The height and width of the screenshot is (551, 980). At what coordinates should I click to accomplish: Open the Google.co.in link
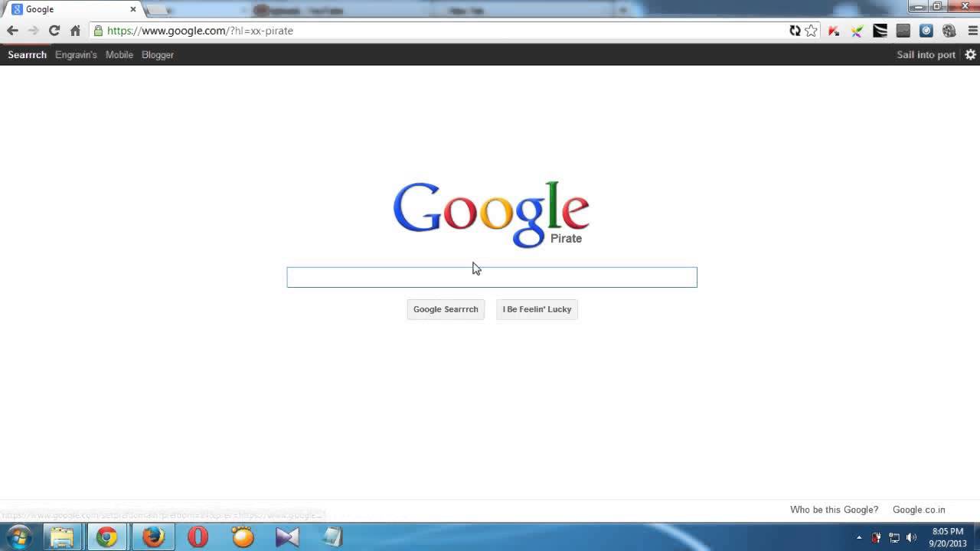(x=919, y=510)
